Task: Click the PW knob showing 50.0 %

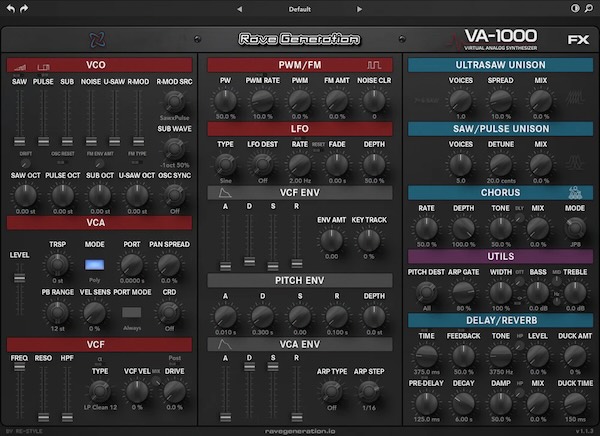Action: coord(225,101)
